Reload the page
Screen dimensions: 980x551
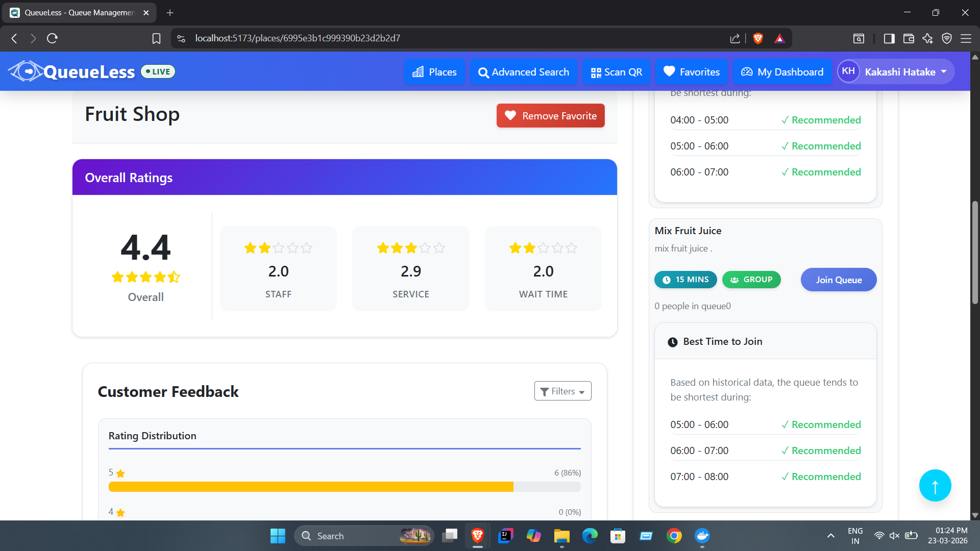[52, 38]
